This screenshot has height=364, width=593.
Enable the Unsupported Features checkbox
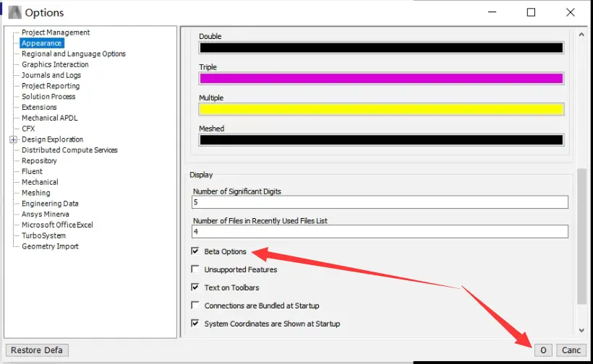click(195, 269)
